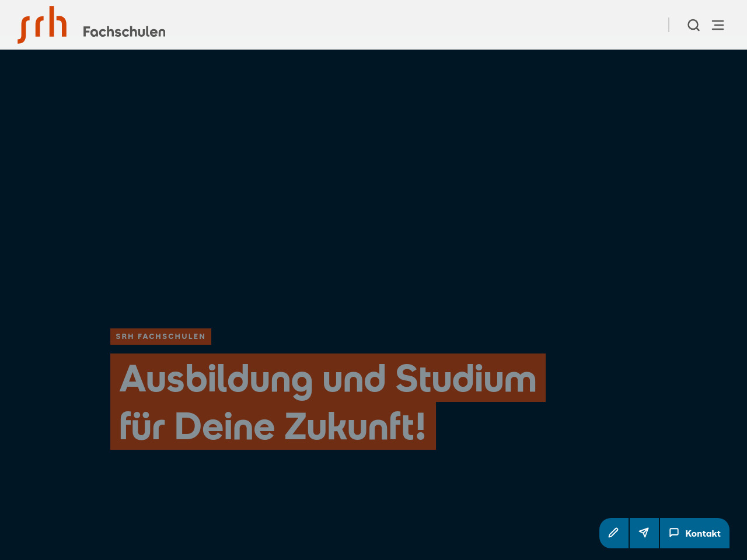This screenshot has height=560, width=747.
Task: Click the "Ausbildung und Studium" headline line
Action: point(327,378)
